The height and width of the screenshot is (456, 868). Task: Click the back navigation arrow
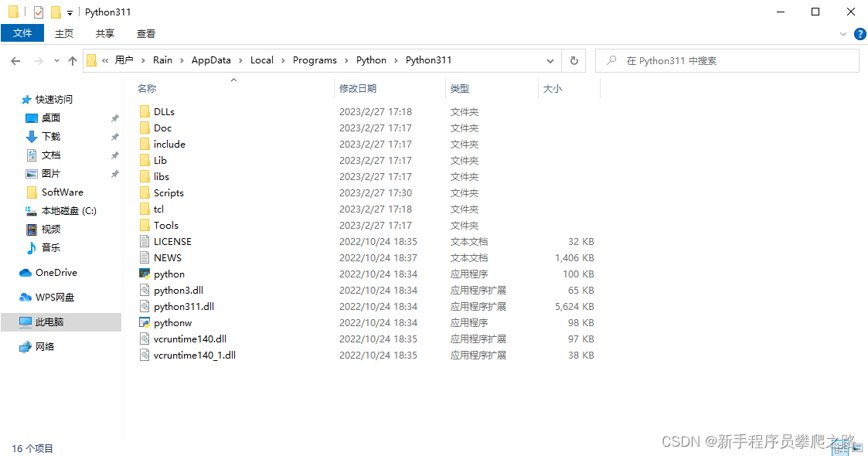coord(15,60)
